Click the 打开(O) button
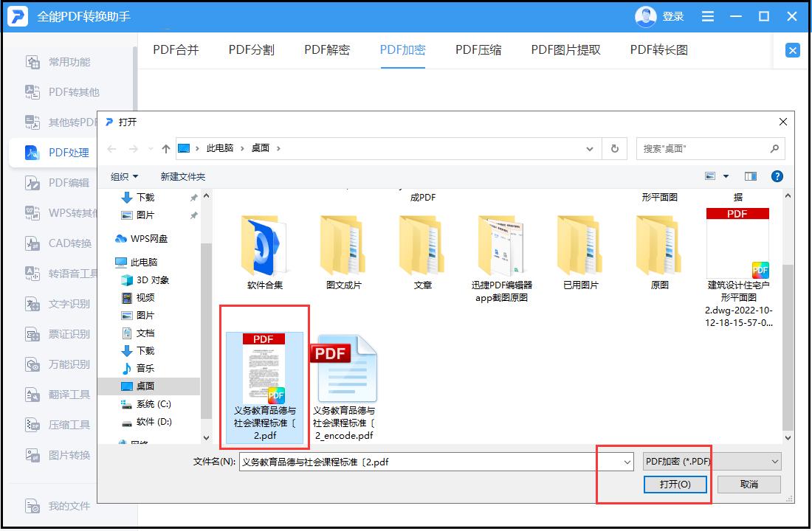812x531 pixels. pos(675,485)
